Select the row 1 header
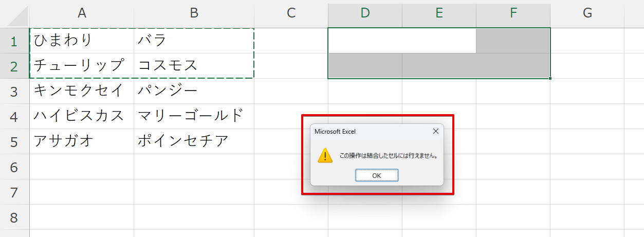 click(x=14, y=41)
